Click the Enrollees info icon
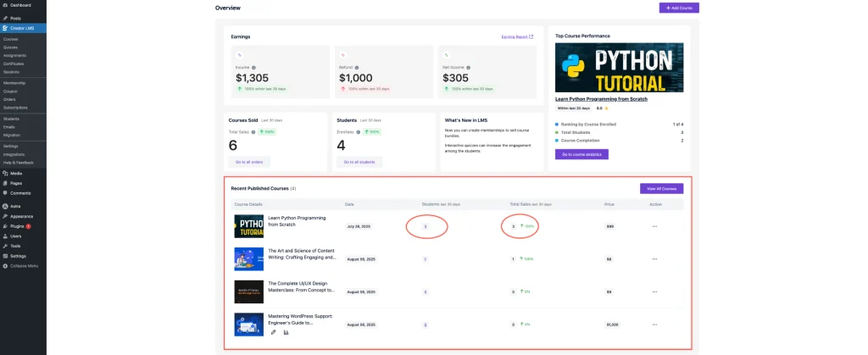This screenshot has height=355, width=868. (x=358, y=132)
